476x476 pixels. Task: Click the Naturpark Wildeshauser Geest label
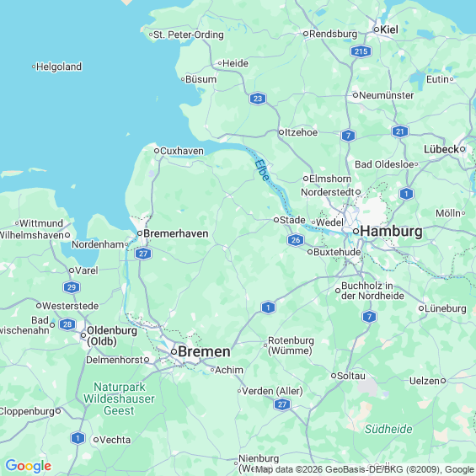tap(119, 398)
